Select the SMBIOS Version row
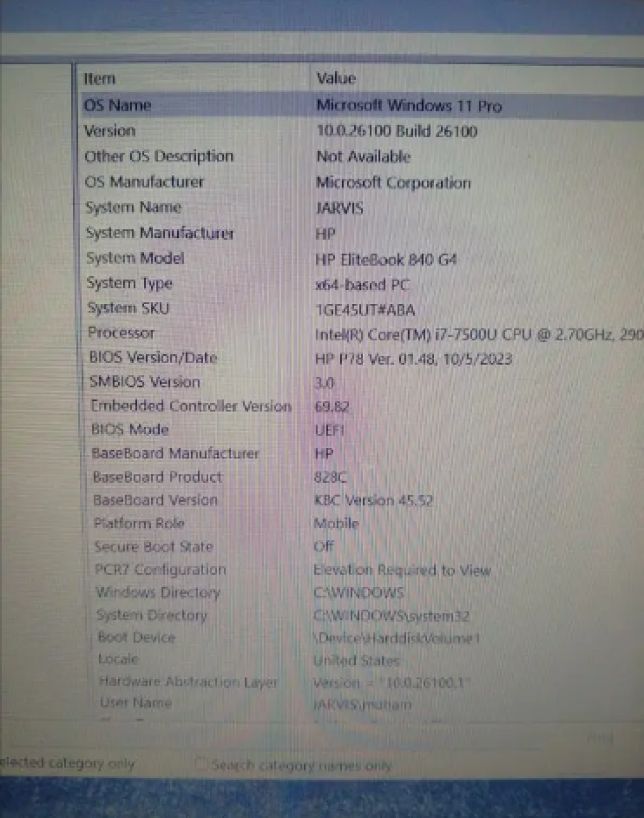The width and height of the screenshot is (644, 818). pyautogui.click(x=145, y=382)
